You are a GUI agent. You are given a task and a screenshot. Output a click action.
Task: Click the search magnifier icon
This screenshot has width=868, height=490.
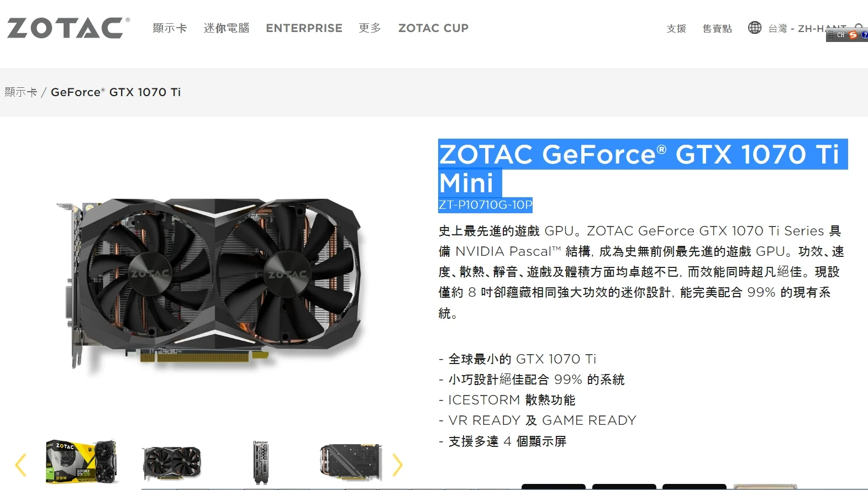click(x=859, y=27)
